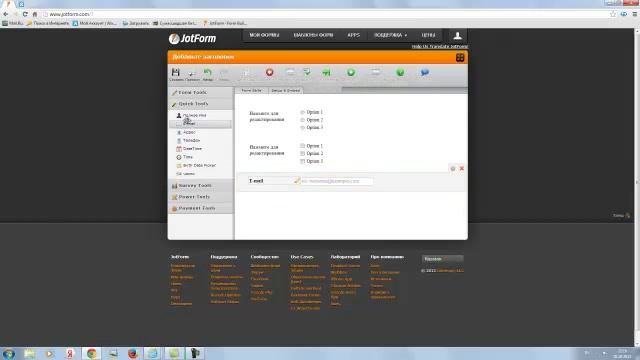640x360 pixels.
Task: Select radio button Option 1
Action: point(302,112)
